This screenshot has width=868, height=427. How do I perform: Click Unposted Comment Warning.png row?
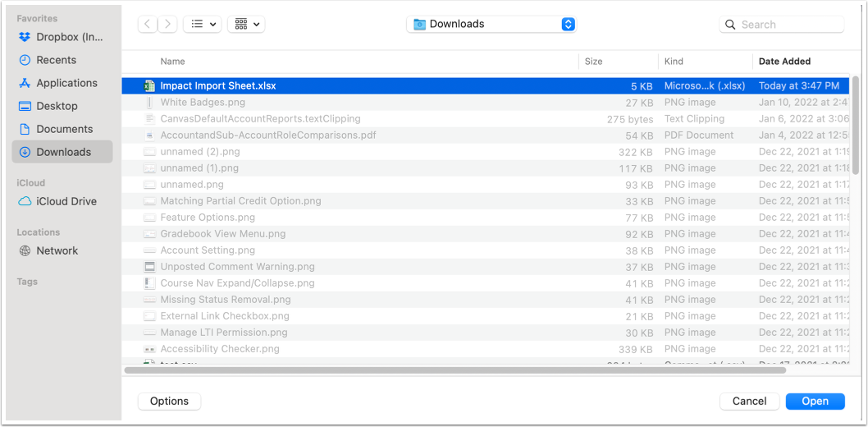pyautogui.click(x=486, y=267)
